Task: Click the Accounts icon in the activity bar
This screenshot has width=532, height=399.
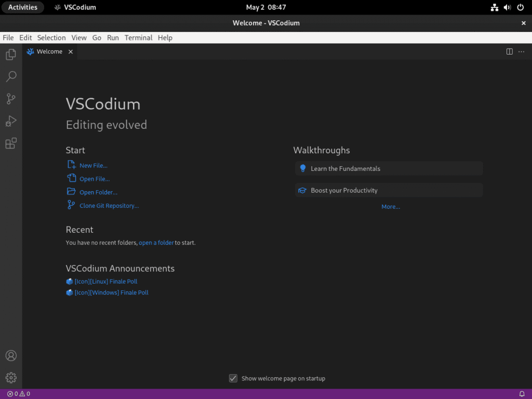Action: click(10, 355)
